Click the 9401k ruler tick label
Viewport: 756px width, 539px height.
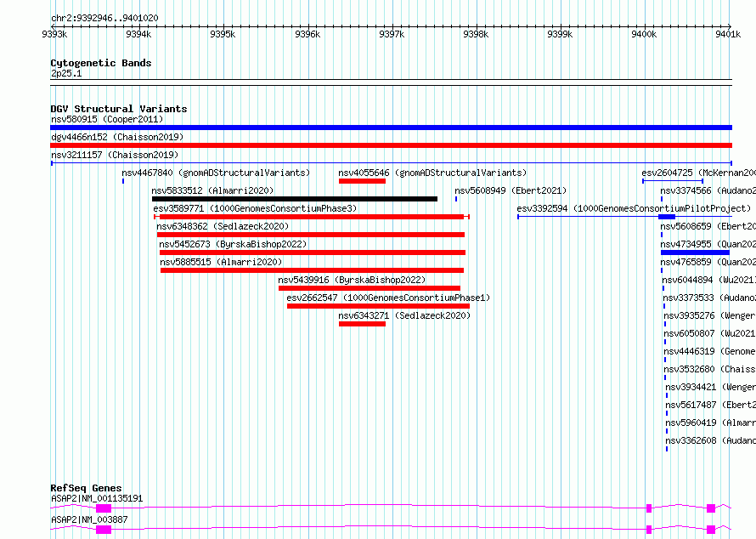coord(728,34)
